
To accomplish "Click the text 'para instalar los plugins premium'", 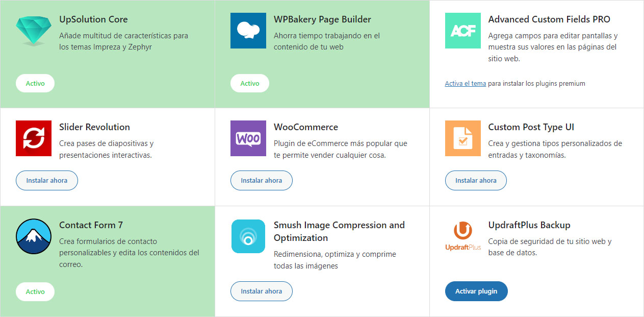I will click(536, 83).
